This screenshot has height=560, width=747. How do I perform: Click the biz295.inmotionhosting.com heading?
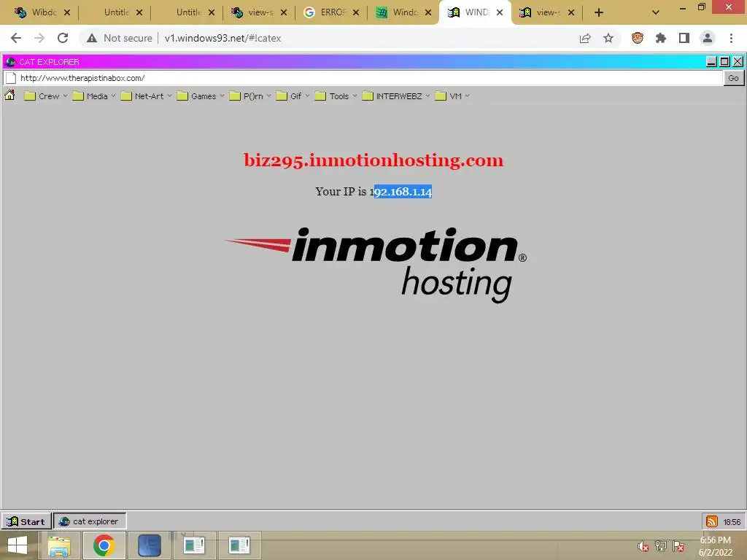click(x=373, y=160)
